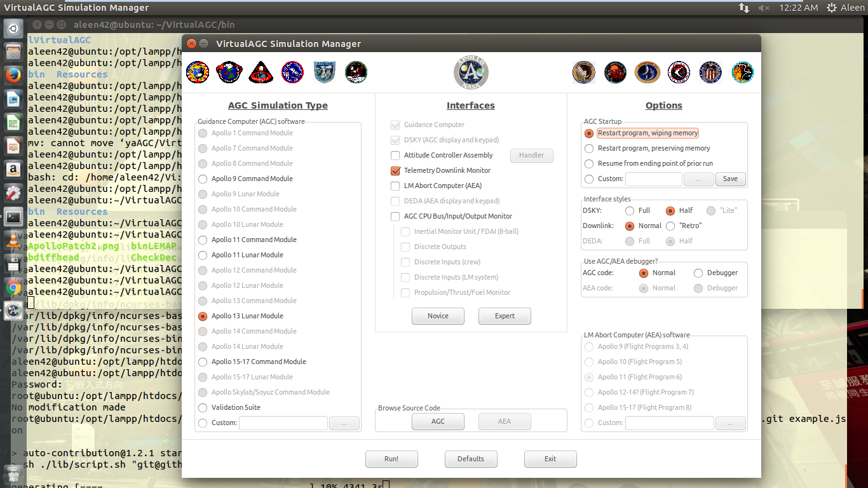The width and height of the screenshot is (868, 488).
Task: Open the session gear menu beside Aleen
Action: pyautogui.click(x=832, y=8)
